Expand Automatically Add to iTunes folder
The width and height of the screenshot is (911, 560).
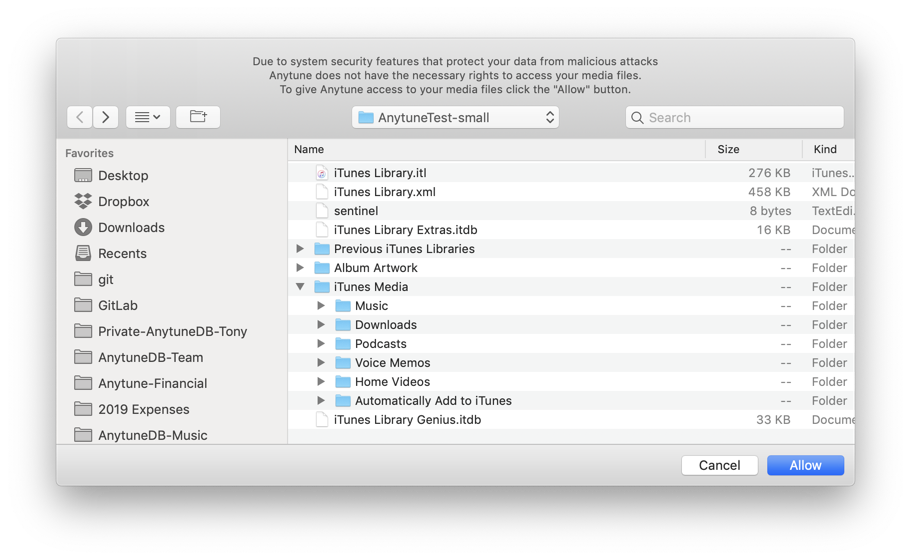tap(321, 400)
